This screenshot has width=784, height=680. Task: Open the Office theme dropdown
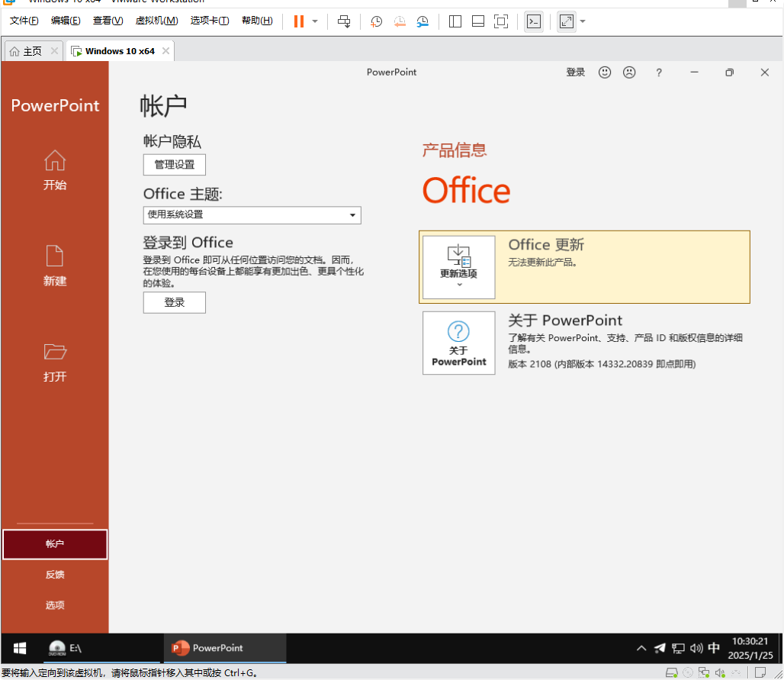[352, 214]
